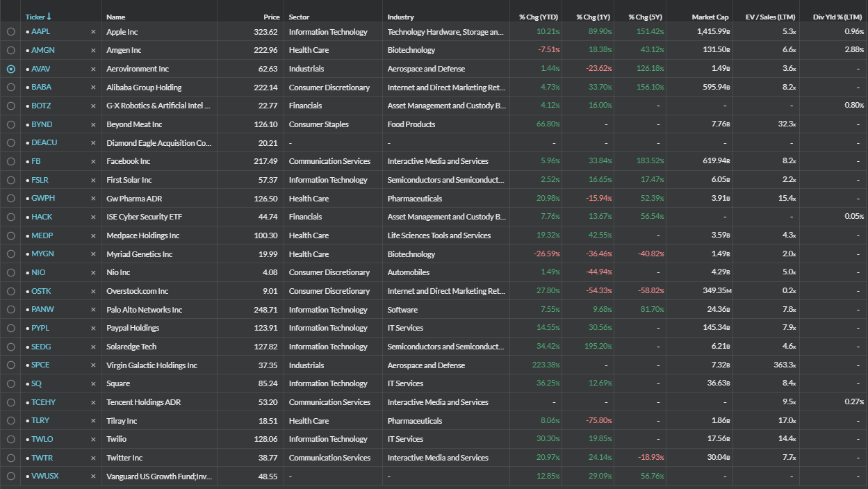Viewport: 868px width, 489px height.
Task: Click the X icon beside SPCE
Action: (93, 365)
